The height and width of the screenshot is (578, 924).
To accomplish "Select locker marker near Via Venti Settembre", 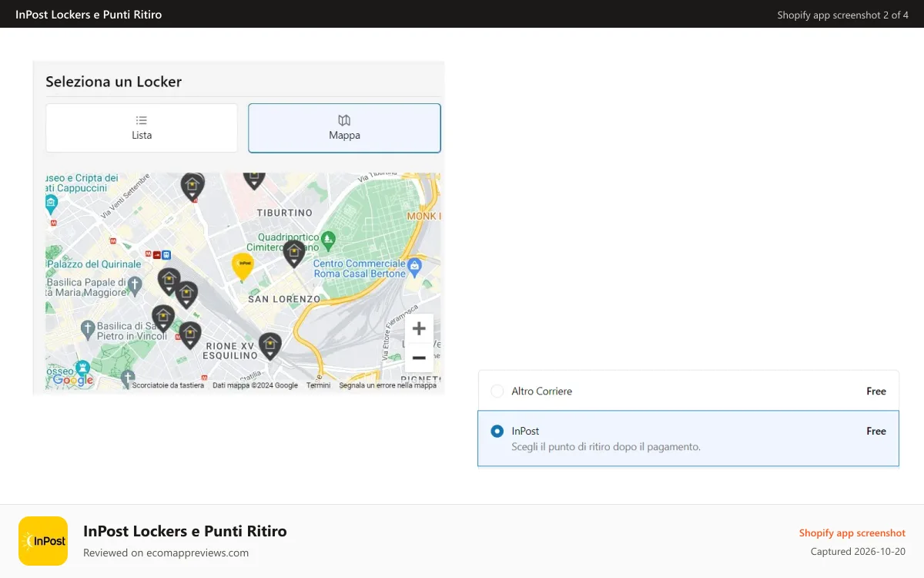I will pyautogui.click(x=192, y=187).
